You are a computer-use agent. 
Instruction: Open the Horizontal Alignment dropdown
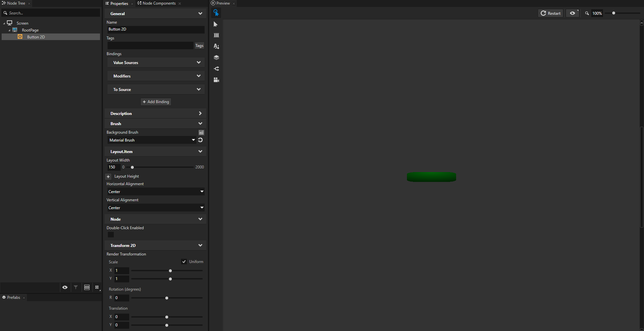(x=155, y=191)
